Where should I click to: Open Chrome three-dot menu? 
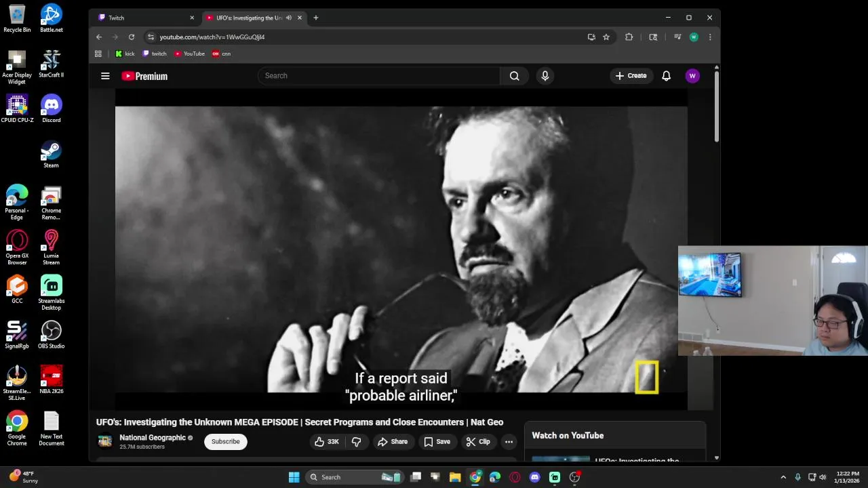710,37
